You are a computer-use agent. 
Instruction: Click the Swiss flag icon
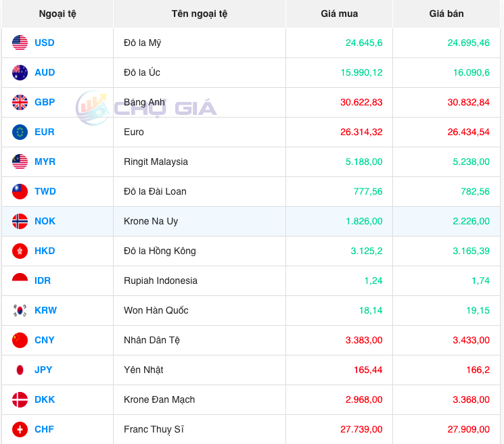pos(20,429)
